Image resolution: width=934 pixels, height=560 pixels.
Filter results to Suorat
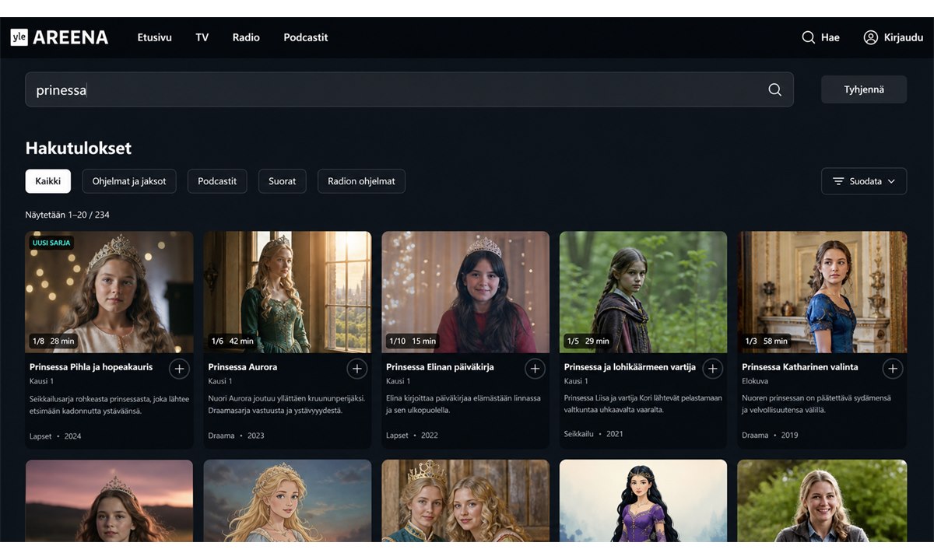pos(283,181)
